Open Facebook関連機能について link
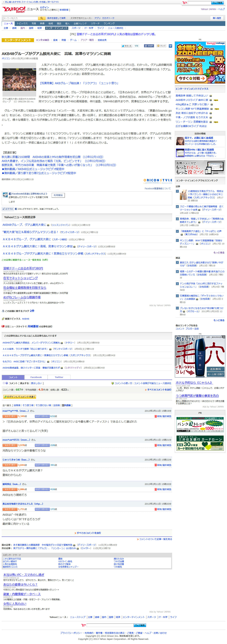The image size is (227, 644). pyautogui.click(x=158, y=189)
